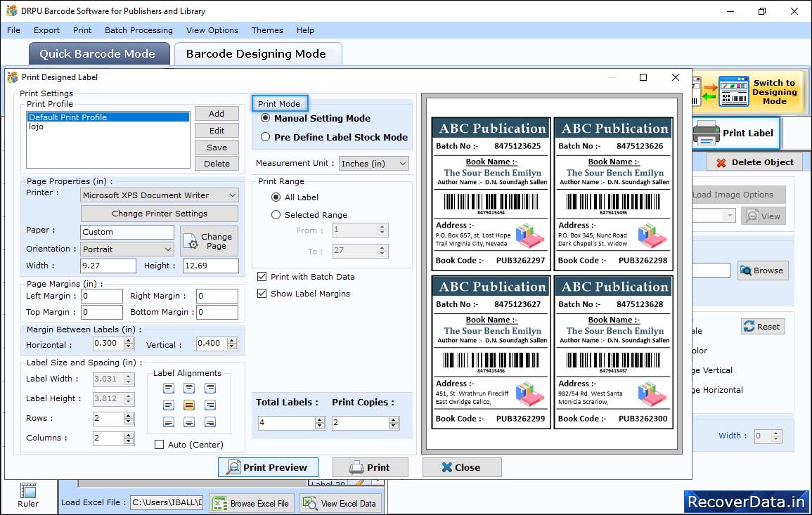Click the red Delete Object icon

pyautogui.click(x=721, y=162)
